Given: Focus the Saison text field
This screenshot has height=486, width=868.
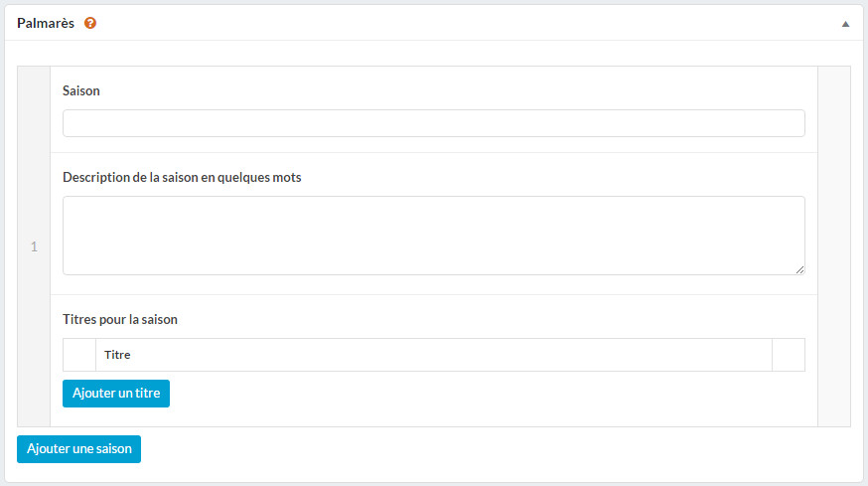Looking at the screenshot, I should click(x=433, y=123).
